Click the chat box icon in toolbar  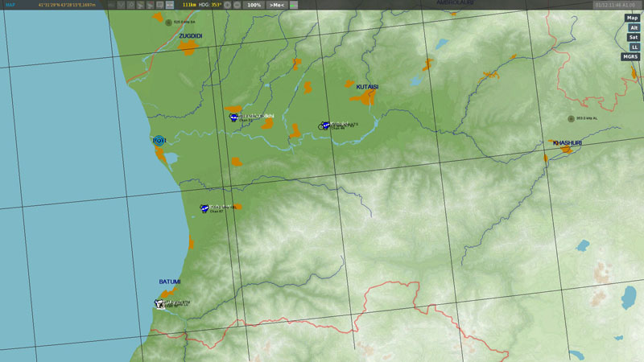click(x=159, y=5)
